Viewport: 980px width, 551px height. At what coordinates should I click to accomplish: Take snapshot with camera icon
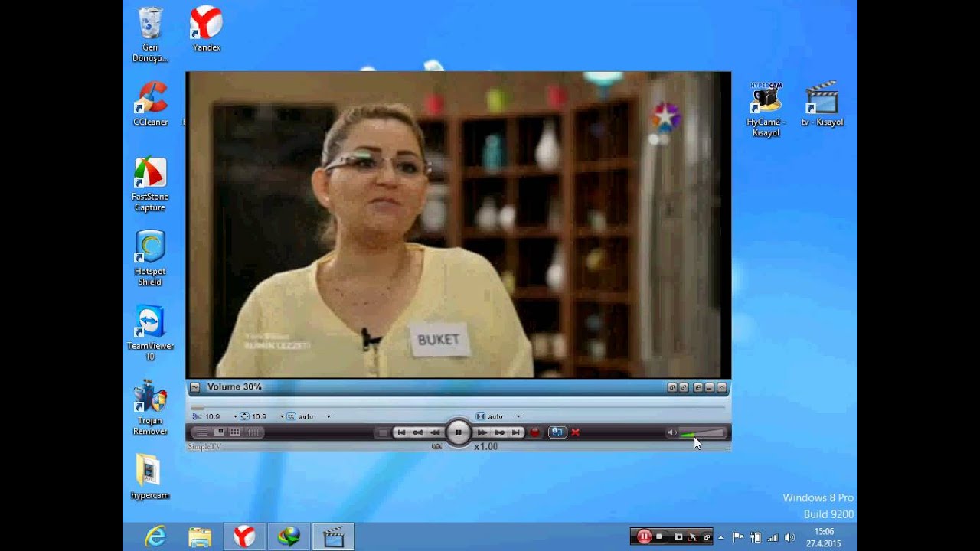436,446
